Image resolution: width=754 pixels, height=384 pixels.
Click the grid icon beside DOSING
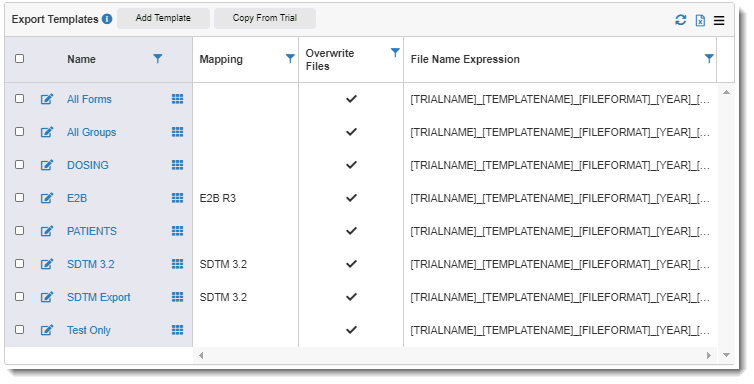pyautogui.click(x=177, y=165)
